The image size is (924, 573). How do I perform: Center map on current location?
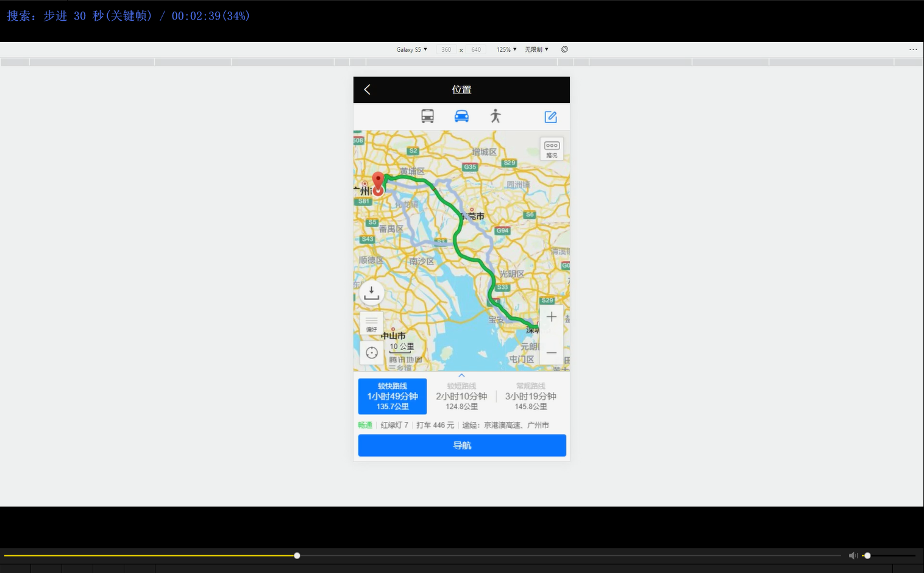(x=371, y=352)
